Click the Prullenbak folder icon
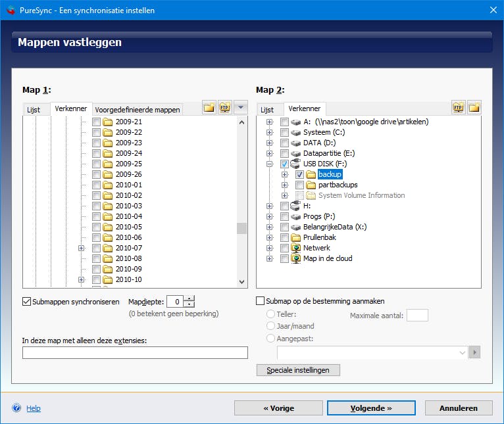Screen dimensions: 504x424 tap(295, 237)
